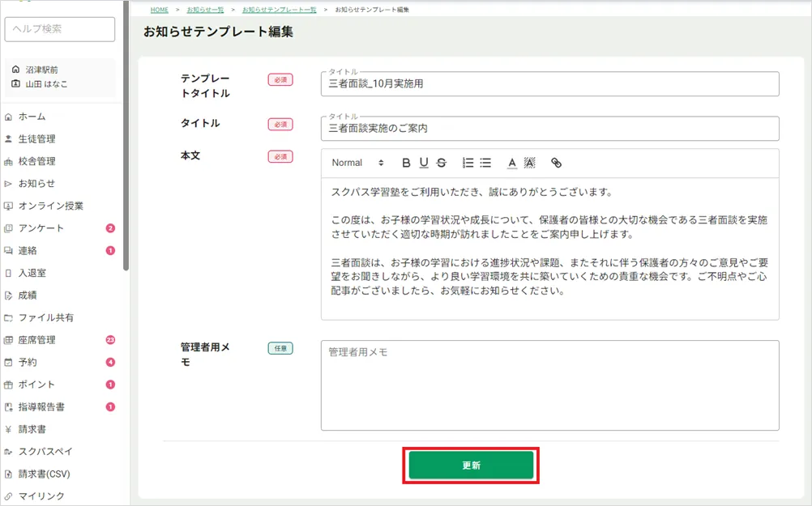Open the text color picker
The height and width of the screenshot is (506, 812).
pos(511,163)
